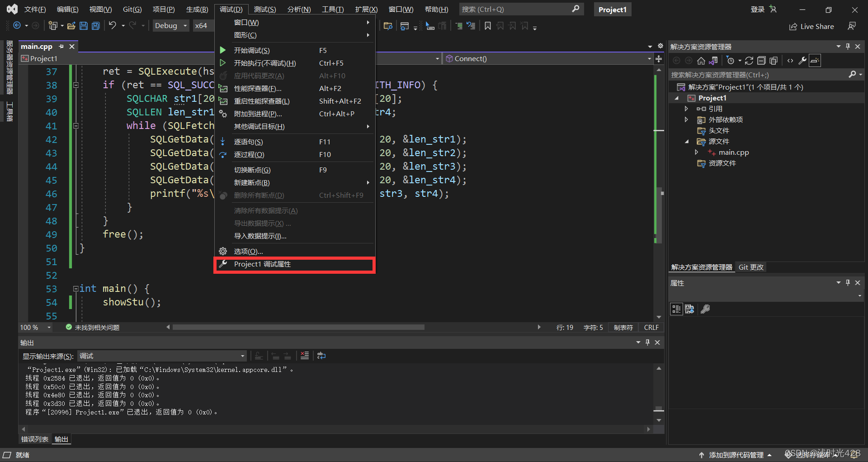868x462 pixels.
Task: Click the home icon in Solution Explorer
Action: [701, 61]
